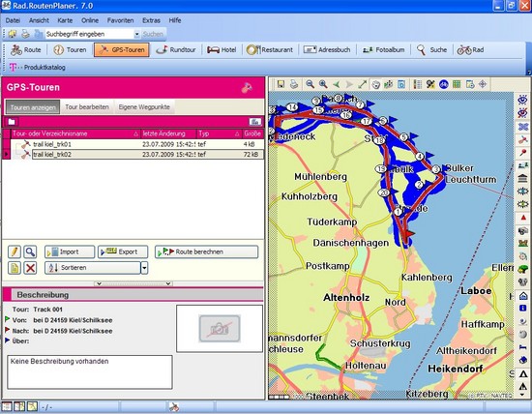This screenshot has width=532, height=414.
Task: Click the small icon at right of pink tour bar
Action: tap(255, 122)
